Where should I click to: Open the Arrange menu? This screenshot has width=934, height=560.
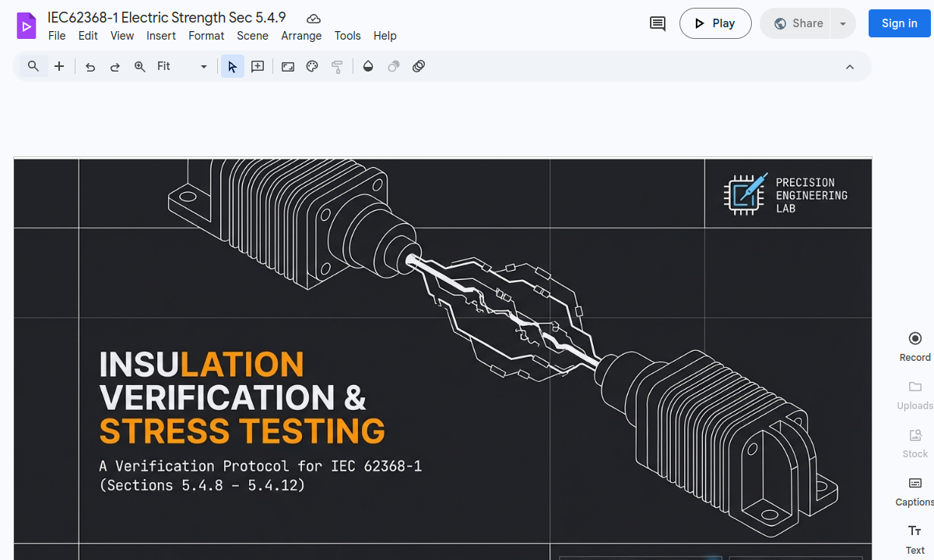click(301, 36)
